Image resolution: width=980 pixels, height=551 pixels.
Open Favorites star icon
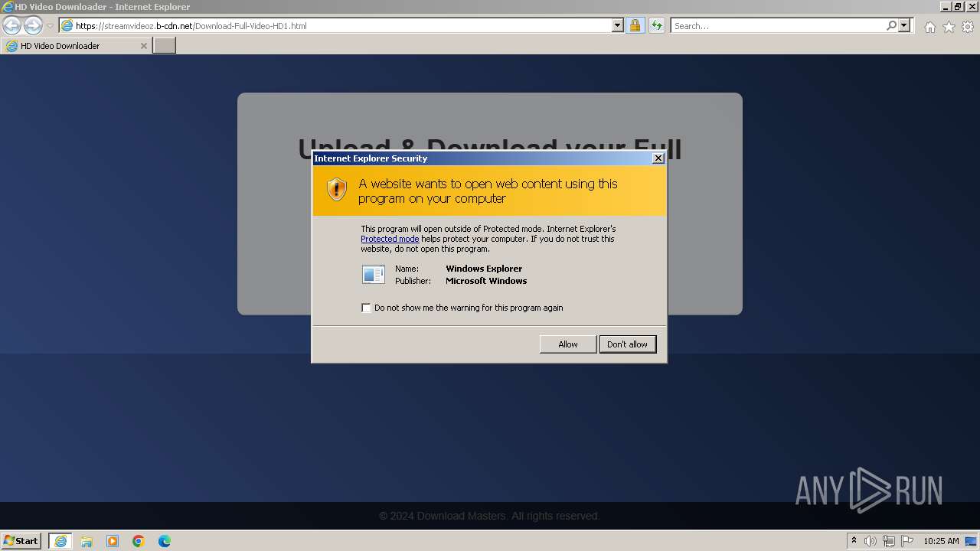click(949, 27)
